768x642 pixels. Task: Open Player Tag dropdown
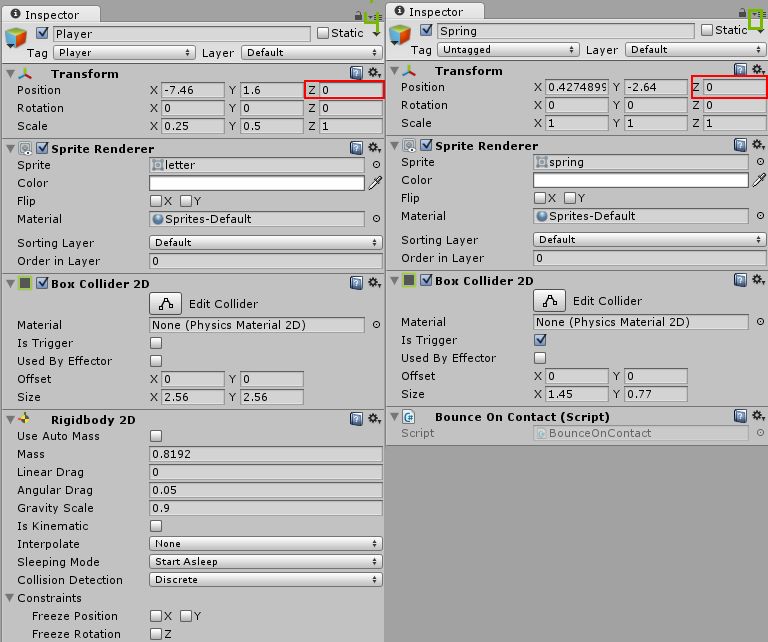click(124, 52)
